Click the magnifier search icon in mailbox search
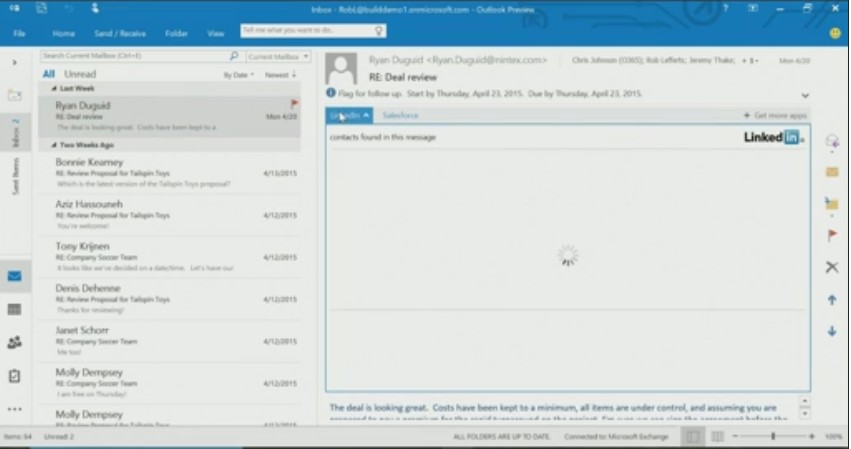The width and height of the screenshot is (851, 449). tap(234, 55)
